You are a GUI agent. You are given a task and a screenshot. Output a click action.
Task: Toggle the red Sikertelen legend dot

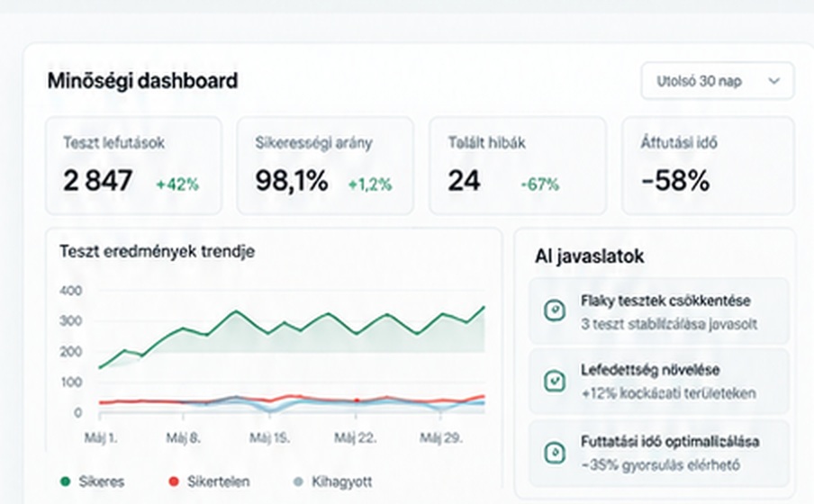coord(174,481)
